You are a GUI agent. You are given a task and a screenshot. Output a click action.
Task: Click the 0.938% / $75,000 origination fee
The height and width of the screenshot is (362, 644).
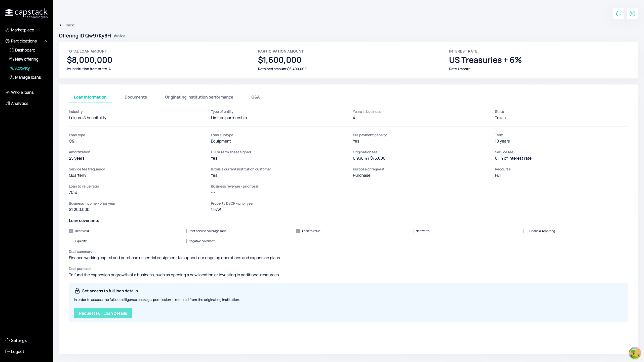(x=369, y=158)
